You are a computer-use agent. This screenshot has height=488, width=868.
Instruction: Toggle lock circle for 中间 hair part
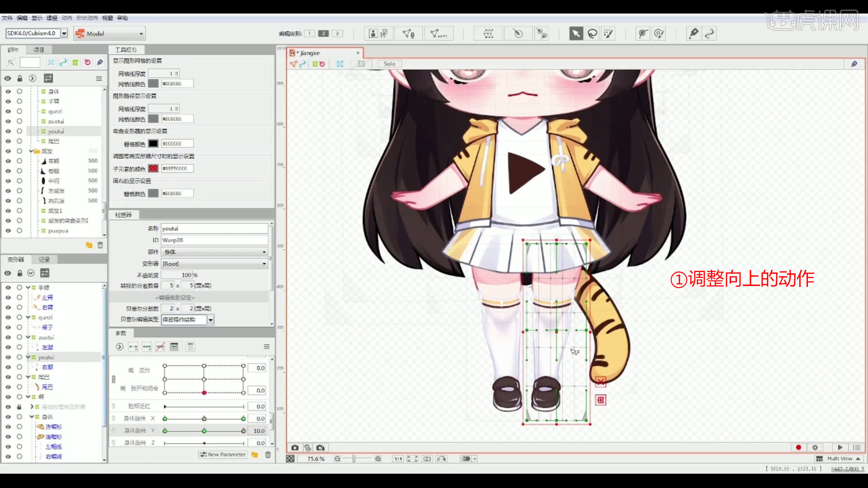point(19,181)
